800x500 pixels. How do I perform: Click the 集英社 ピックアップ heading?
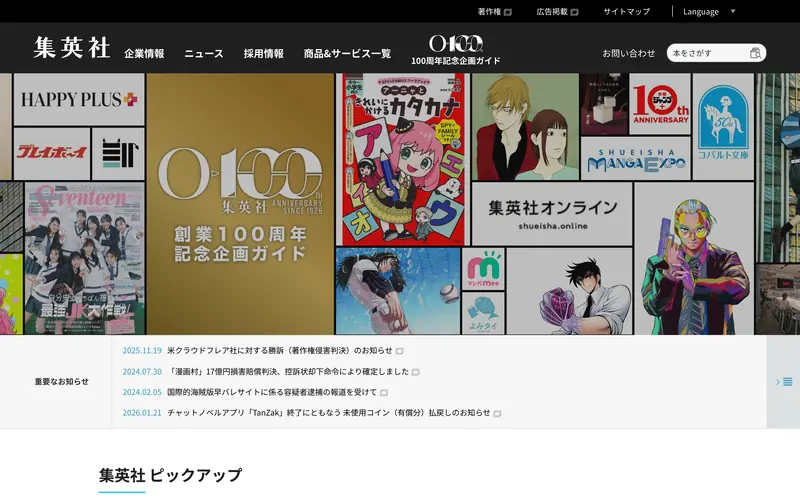pyautogui.click(x=170, y=476)
